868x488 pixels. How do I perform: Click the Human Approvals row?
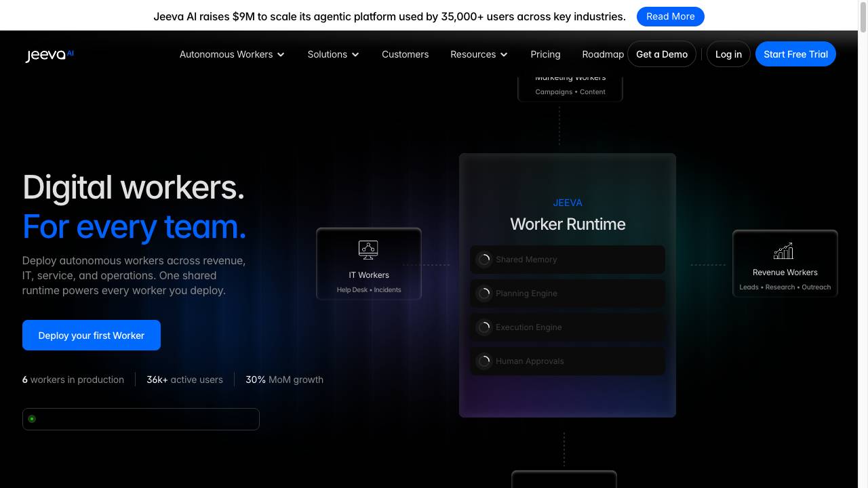(568, 361)
